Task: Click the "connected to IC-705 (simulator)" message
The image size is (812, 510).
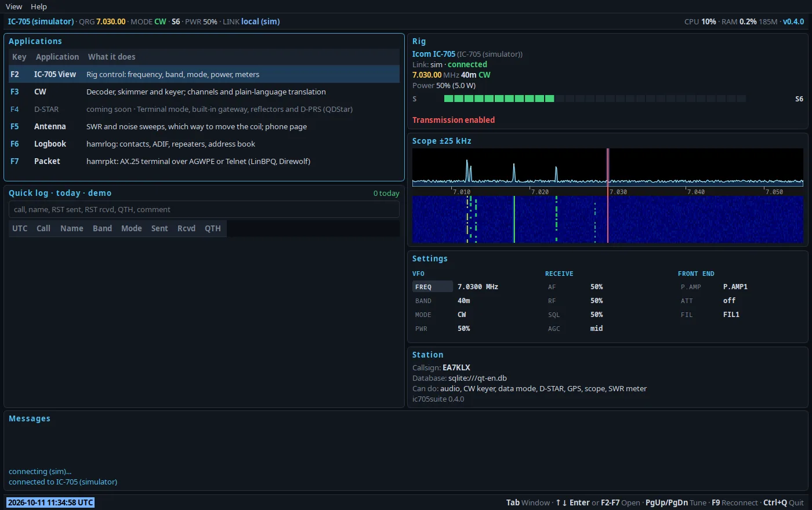Action: pyautogui.click(x=63, y=482)
